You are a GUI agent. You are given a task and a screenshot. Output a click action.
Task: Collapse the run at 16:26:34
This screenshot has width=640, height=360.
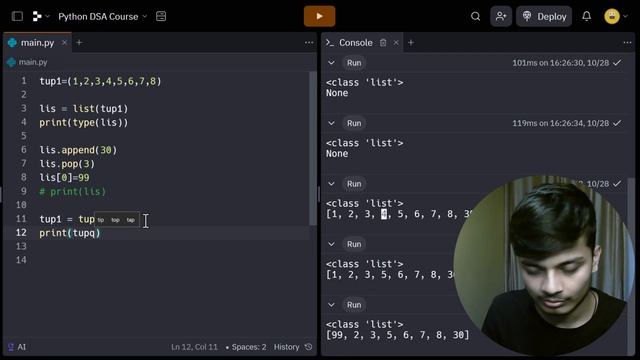[x=331, y=123]
